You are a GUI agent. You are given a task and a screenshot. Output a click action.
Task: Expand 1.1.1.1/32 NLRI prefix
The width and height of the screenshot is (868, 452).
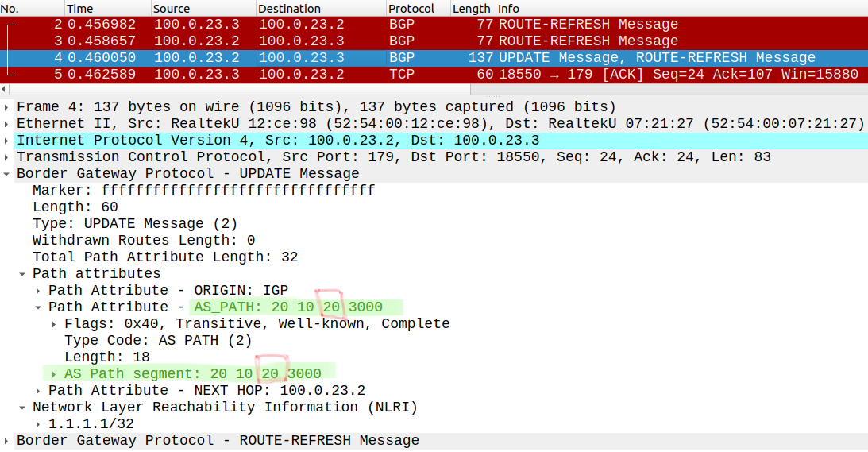(x=38, y=423)
